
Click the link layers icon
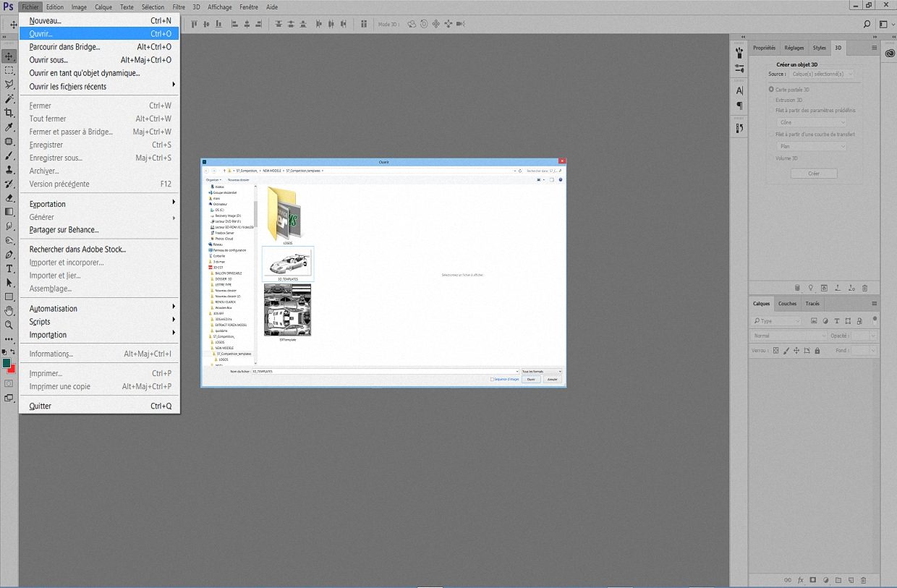tap(788, 580)
